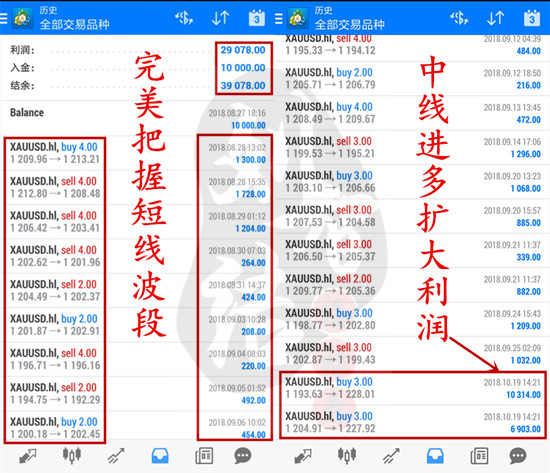Tap profit 1 068.00 dated 2018.09.20 13:23
This screenshot has height=473, width=550.
[x=525, y=189]
